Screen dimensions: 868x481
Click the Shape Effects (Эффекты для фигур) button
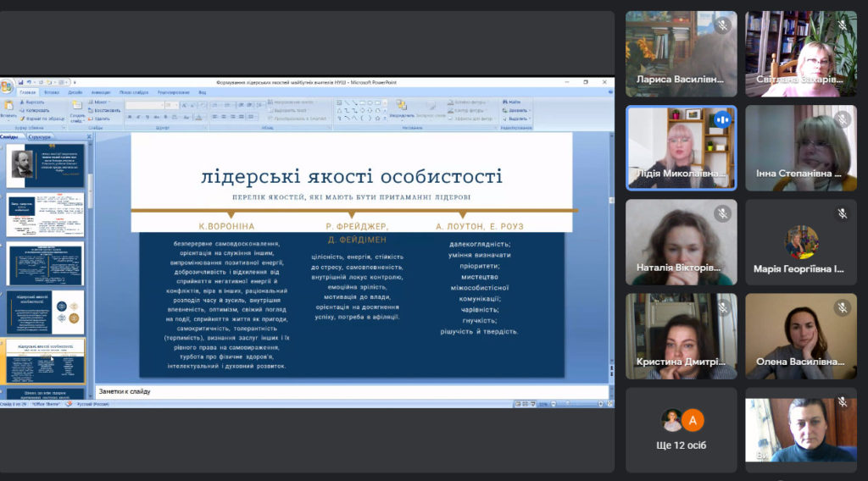tap(470, 119)
